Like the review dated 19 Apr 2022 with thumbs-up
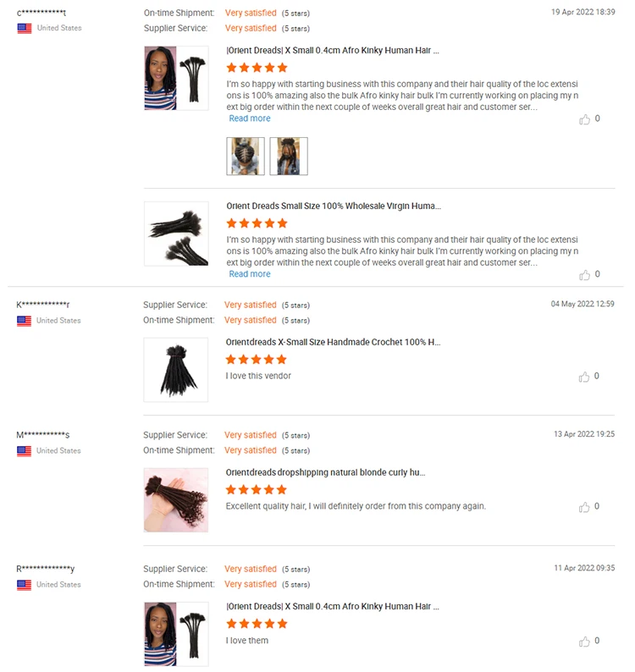This screenshot has height=672, width=635. tap(584, 119)
